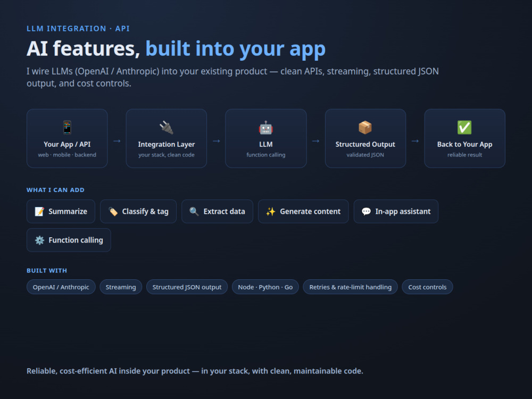Click the intro paragraph starting 'I wire LLMs'
This screenshot has width=532, height=399.
233,77
